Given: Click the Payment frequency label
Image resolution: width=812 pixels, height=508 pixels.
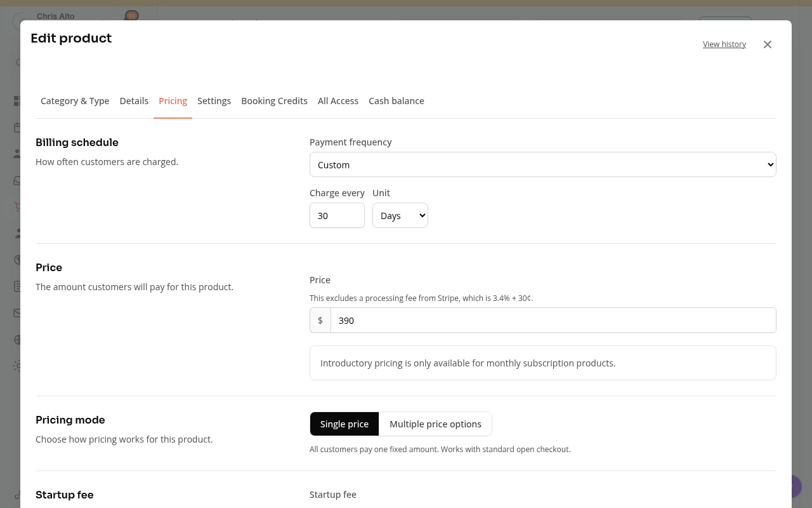Looking at the screenshot, I should tap(351, 142).
